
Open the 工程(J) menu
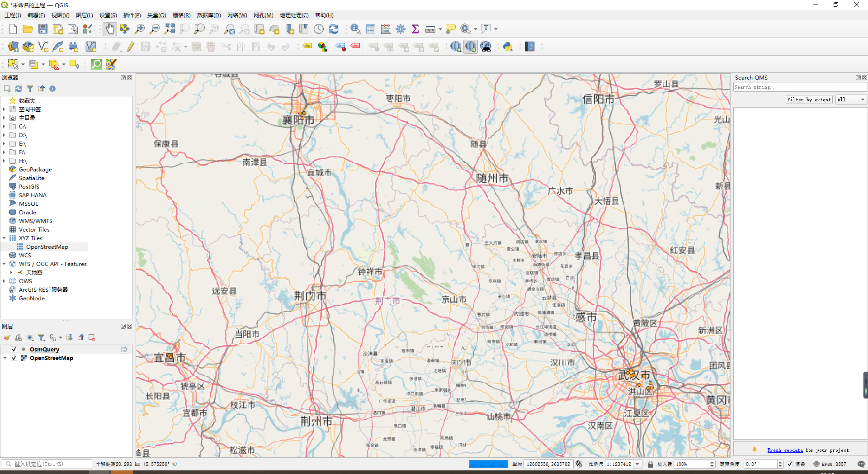pyautogui.click(x=13, y=15)
